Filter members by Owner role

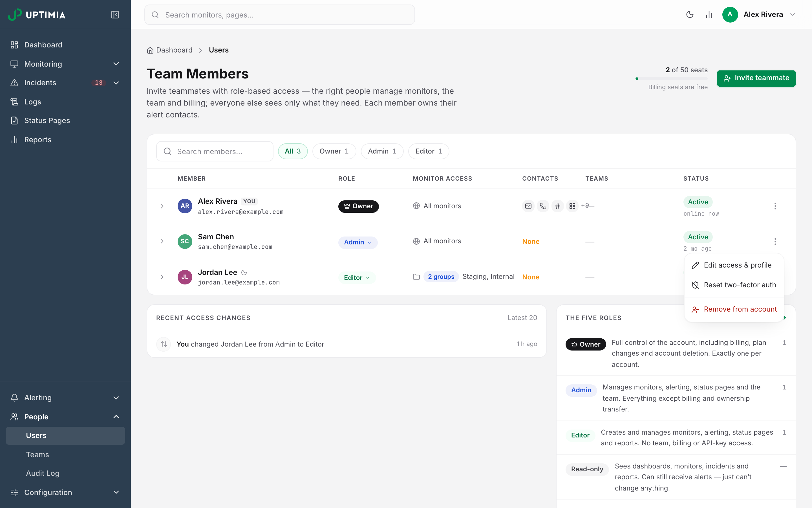[x=334, y=151]
